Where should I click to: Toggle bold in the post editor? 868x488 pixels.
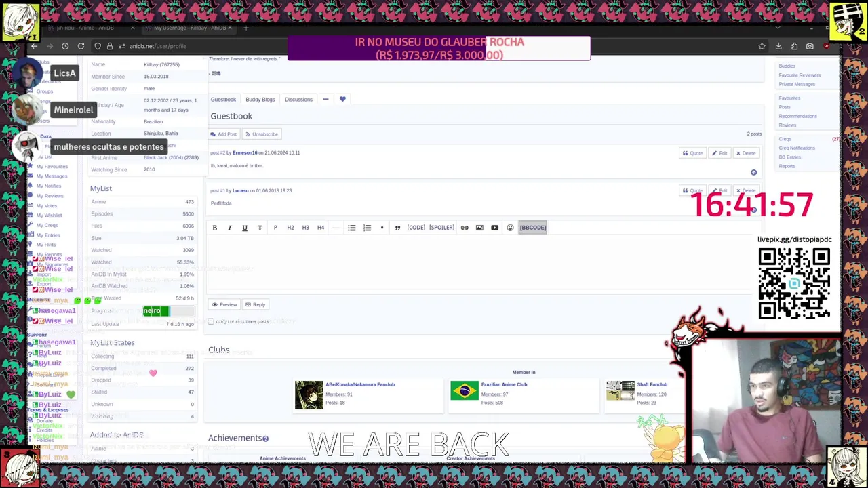[x=214, y=228]
